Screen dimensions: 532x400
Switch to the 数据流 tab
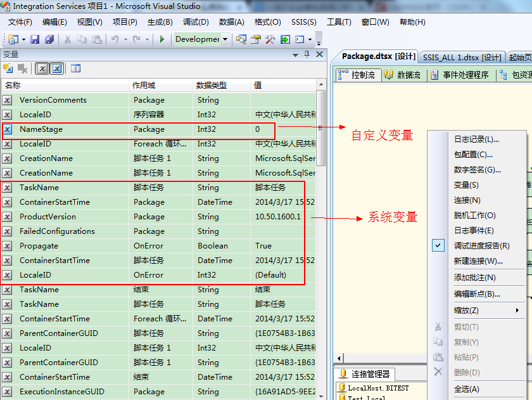[402, 75]
